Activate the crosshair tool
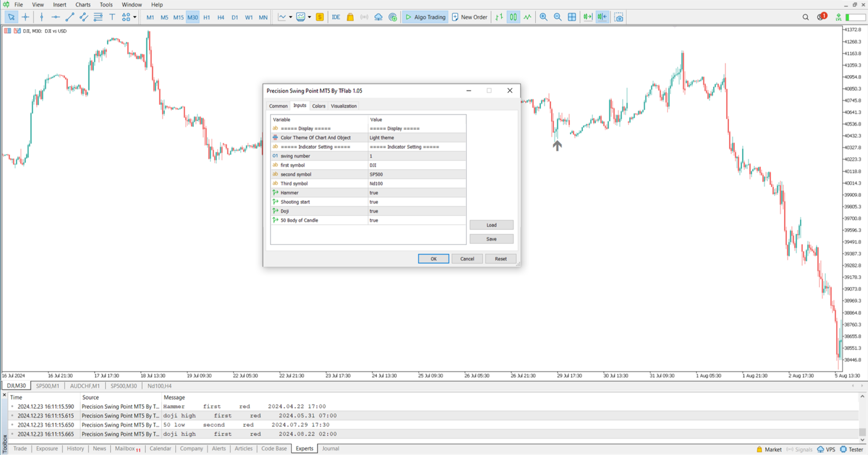Viewport: 868px width, 455px height. point(25,17)
